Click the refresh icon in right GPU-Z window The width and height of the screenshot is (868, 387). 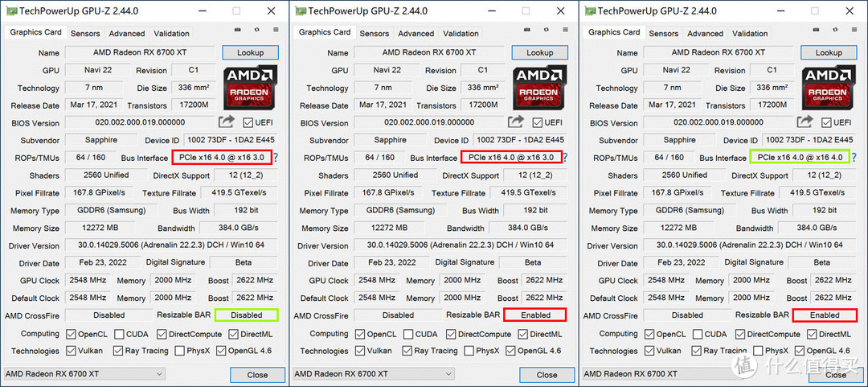835,30
